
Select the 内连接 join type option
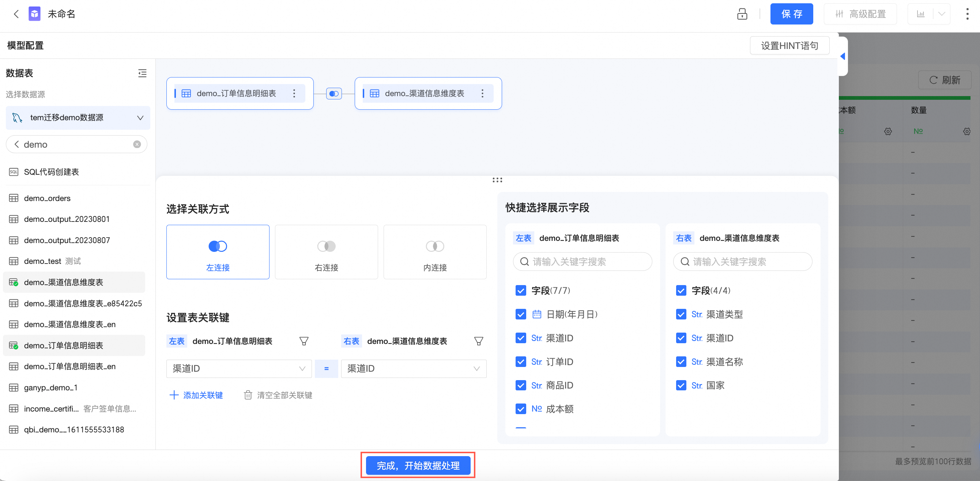pyautogui.click(x=435, y=252)
